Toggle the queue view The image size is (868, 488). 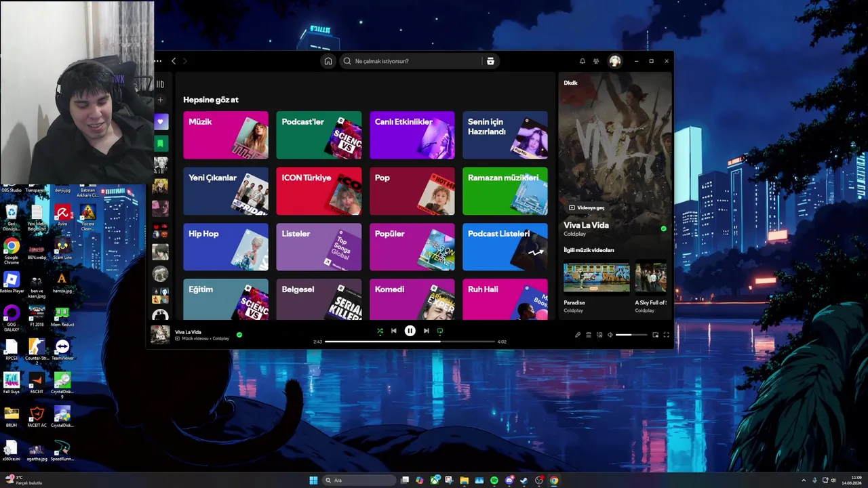(589, 335)
